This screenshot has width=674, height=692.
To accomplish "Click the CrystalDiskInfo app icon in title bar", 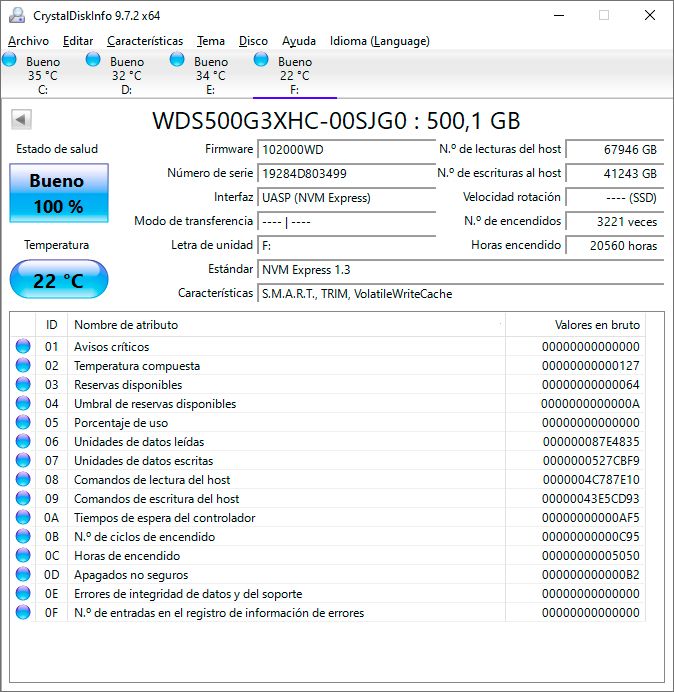I will (x=17, y=15).
